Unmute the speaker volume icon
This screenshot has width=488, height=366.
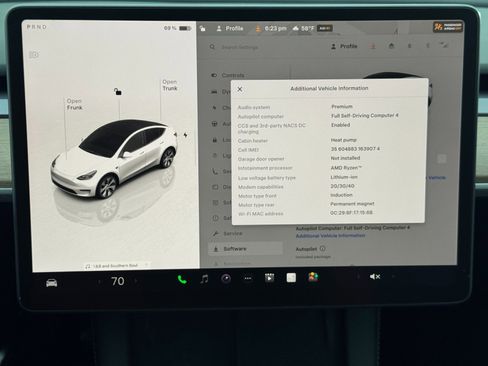375,277
